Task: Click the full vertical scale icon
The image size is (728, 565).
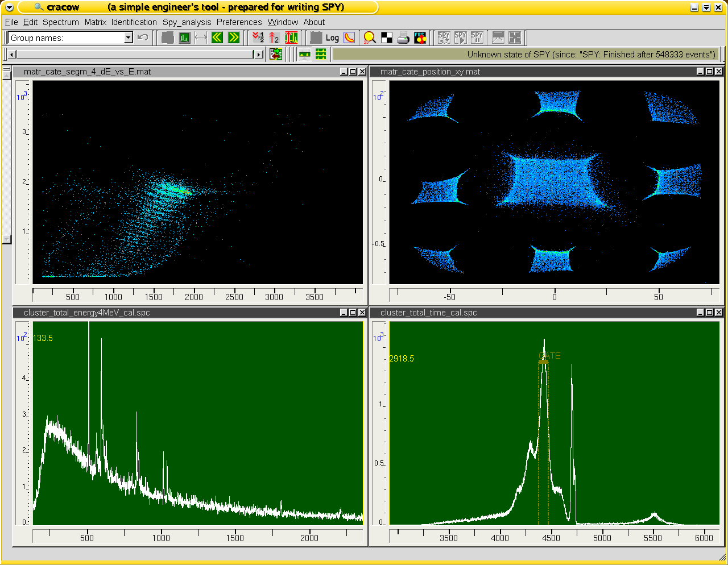Action: click(x=291, y=38)
